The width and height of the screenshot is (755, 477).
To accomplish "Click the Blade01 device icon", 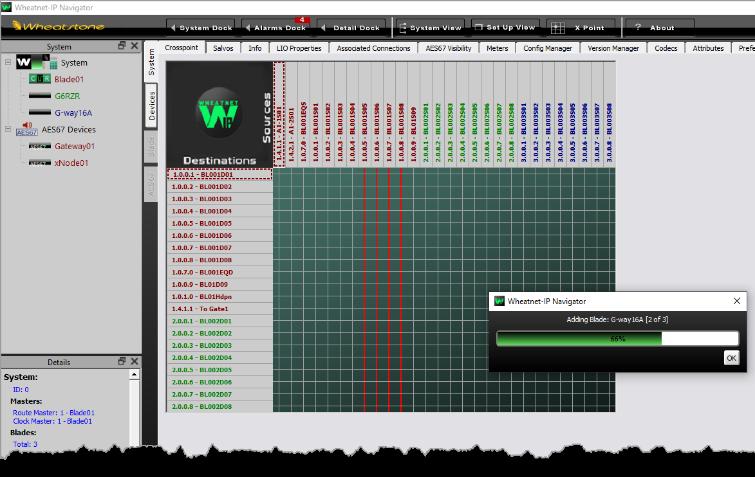I will point(39,78).
